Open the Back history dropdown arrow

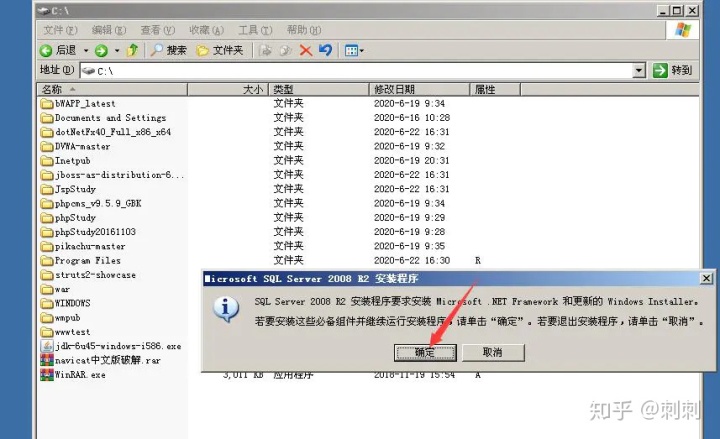coord(86,51)
